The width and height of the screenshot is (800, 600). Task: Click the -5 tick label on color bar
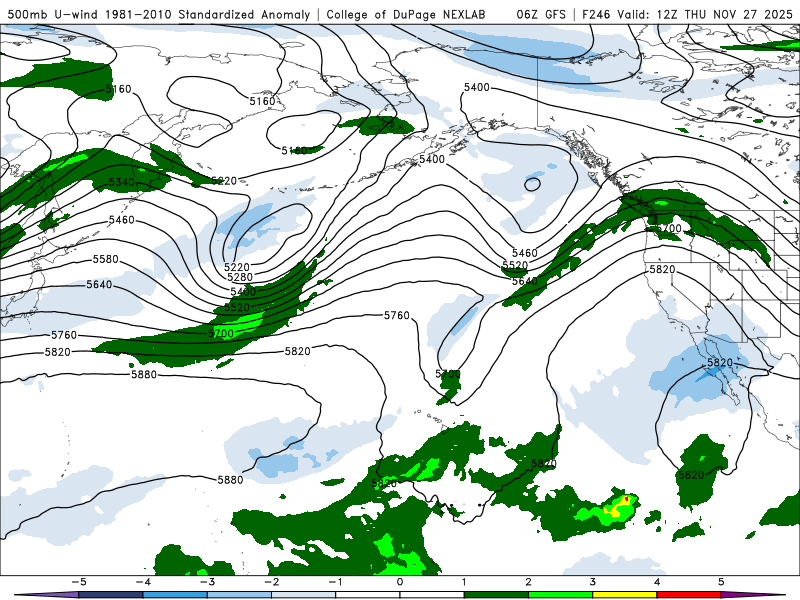78,582
